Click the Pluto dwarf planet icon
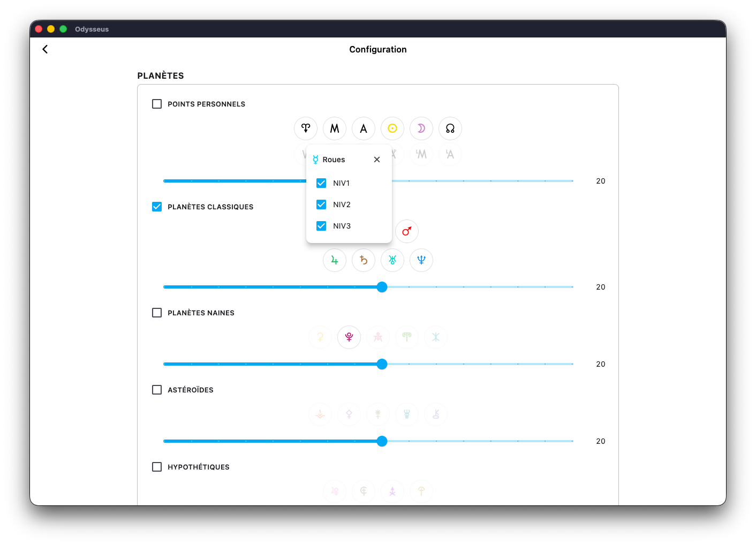This screenshot has width=756, height=545. (x=349, y=337)
